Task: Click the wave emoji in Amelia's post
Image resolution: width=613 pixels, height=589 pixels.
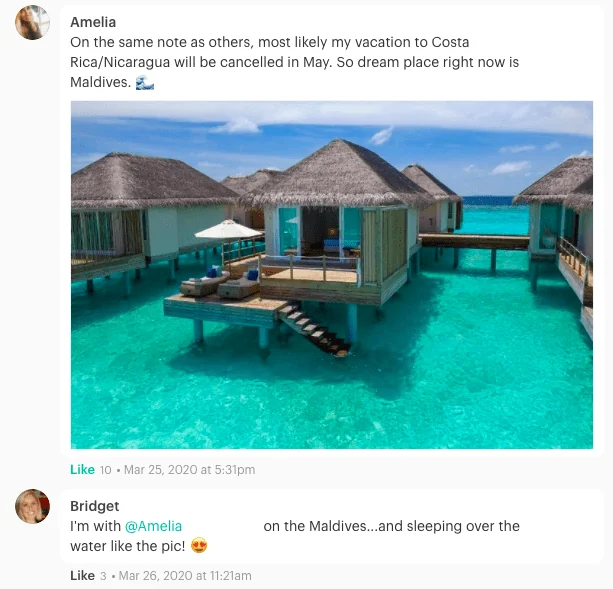Action: pos(145,82)
